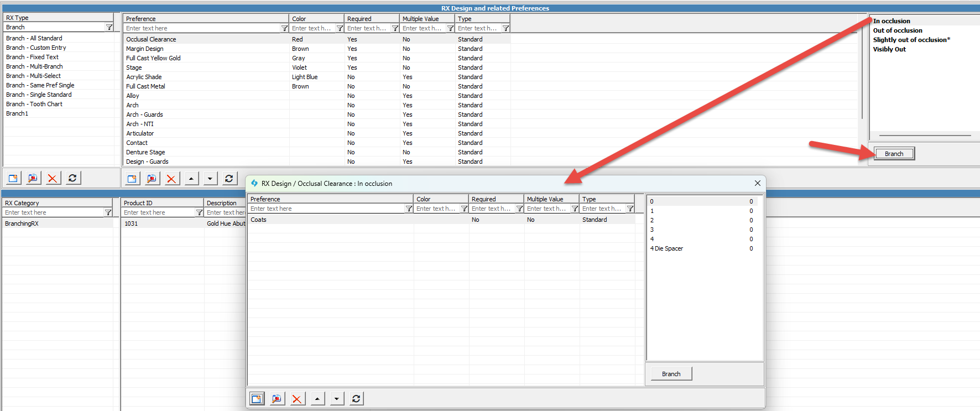Click Branch button in Occlusal Clearance dialog

pyautogui.click(x=671, y=374)
